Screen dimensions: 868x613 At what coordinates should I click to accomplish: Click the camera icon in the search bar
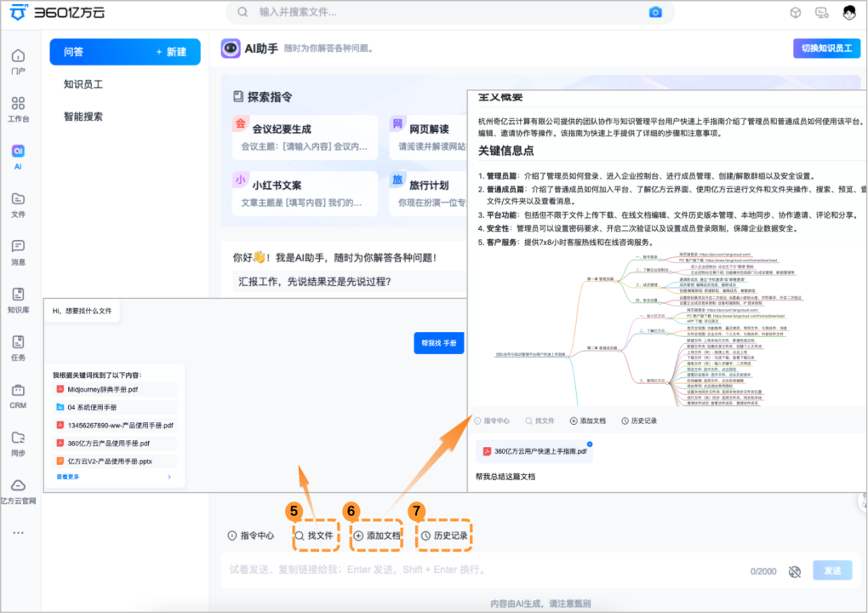[x=655, y=12]
